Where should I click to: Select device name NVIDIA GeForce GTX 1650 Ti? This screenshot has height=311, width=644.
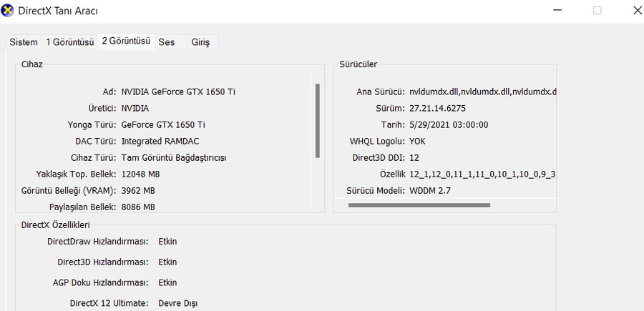[178, 92]
